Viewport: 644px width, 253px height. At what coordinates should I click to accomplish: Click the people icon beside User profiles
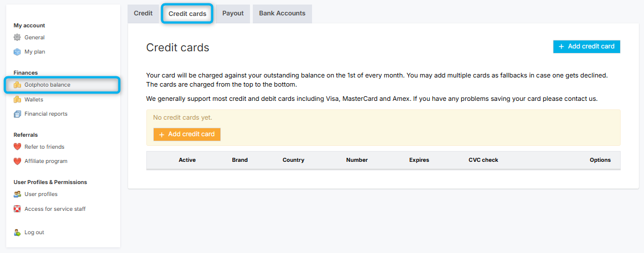pyautogui.click(x=17, y=194)
